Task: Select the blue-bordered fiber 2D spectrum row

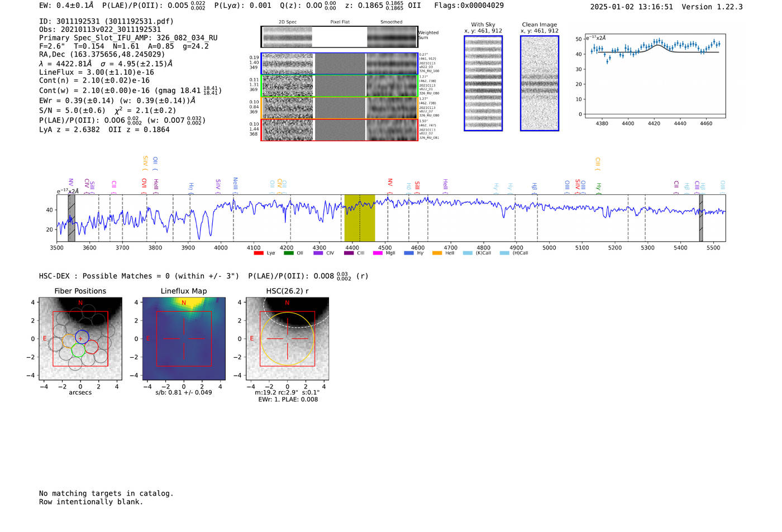Action: pyautogui.click(x=339, y=64)
